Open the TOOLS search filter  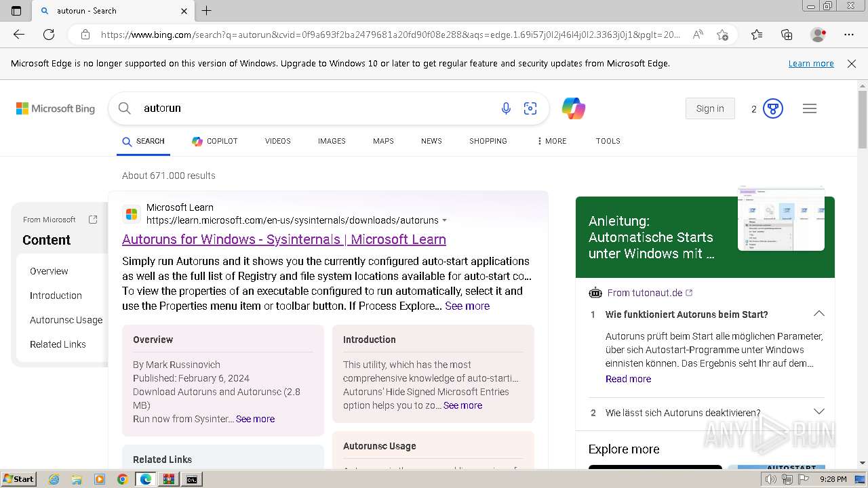point(608,141)
